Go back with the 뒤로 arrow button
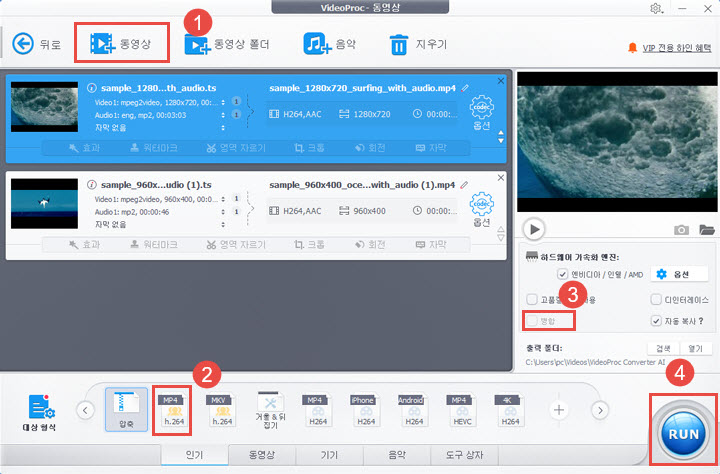Screen dimensions: 720x474 pyautogui.click(x=36, y=44)
